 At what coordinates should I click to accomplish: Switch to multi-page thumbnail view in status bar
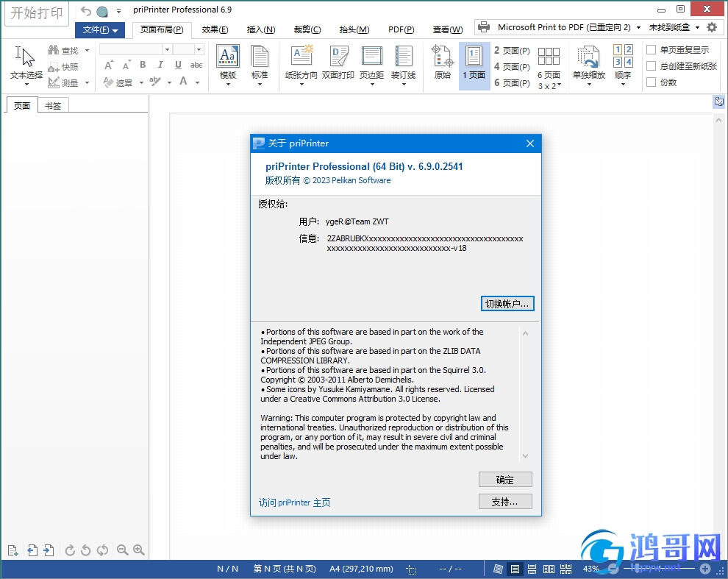click(x=566, y=569)
